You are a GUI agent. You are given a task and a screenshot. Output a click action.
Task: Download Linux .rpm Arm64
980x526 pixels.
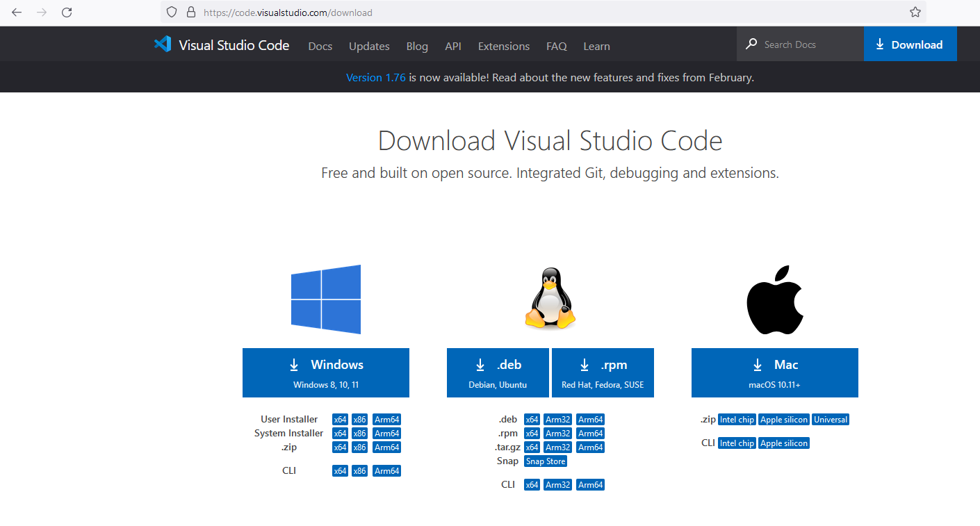tap(591, 434)
